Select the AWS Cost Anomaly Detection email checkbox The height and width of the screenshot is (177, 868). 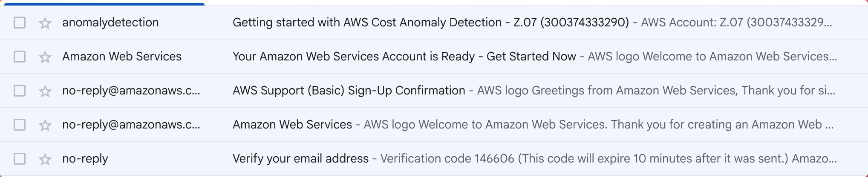(x=20, y=23)
